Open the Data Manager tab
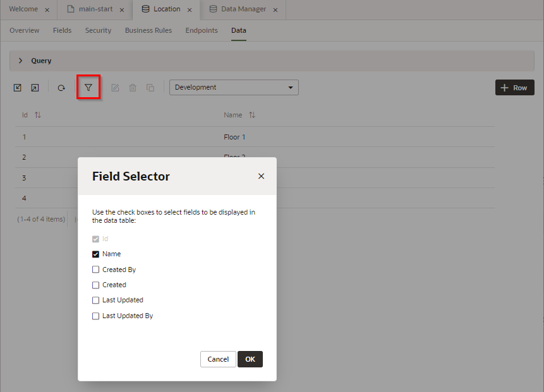Viewport: 544px width, 392px height. click(243, 9)
